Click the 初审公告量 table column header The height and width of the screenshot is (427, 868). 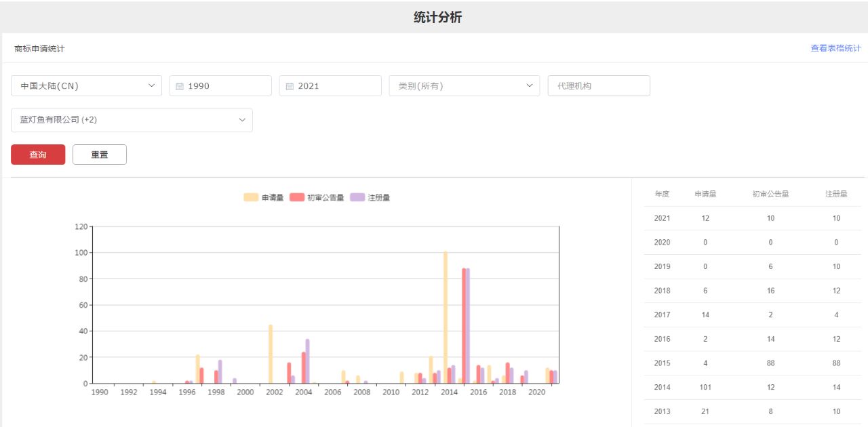point(770,194)
